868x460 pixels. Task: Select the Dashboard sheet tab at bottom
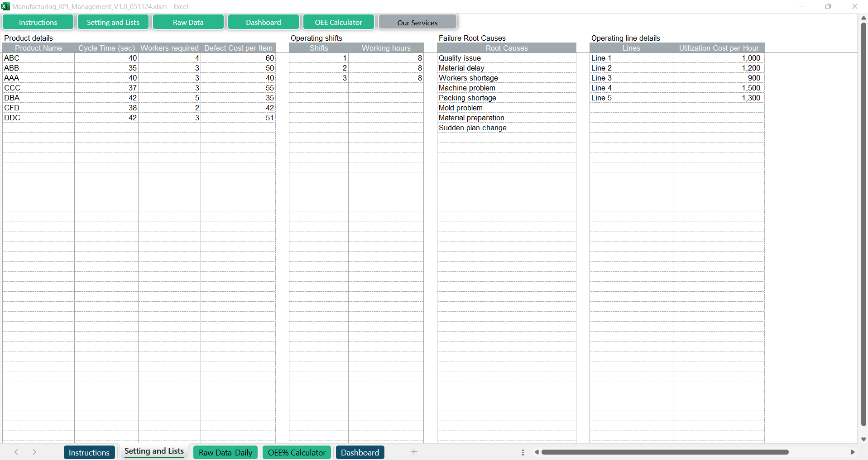[360, 452]
